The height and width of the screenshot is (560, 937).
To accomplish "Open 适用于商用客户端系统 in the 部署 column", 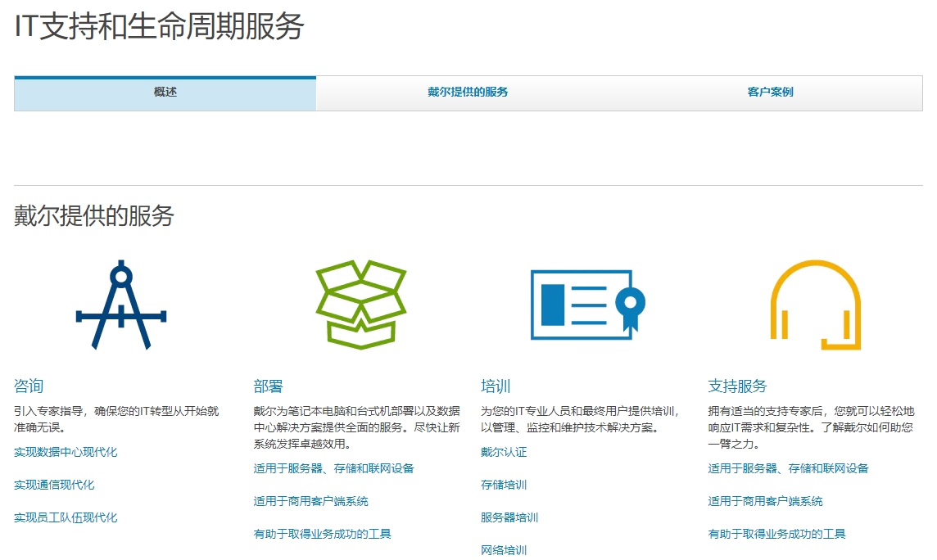I will point(310,501).
